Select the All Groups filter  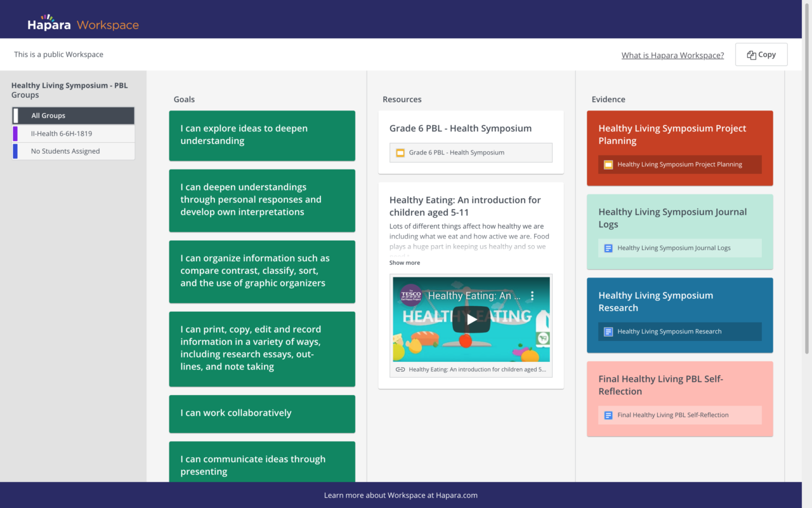(x=73, y=116)
